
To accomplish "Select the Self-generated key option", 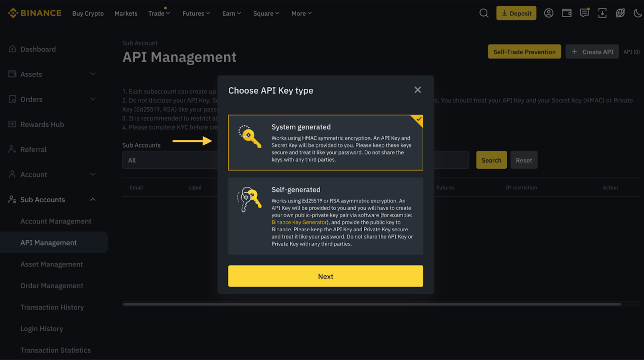I will point(325,216).
